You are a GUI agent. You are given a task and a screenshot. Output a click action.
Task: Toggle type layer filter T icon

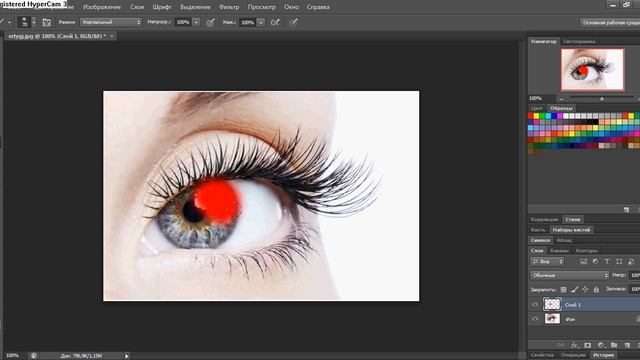coord(607,261)
